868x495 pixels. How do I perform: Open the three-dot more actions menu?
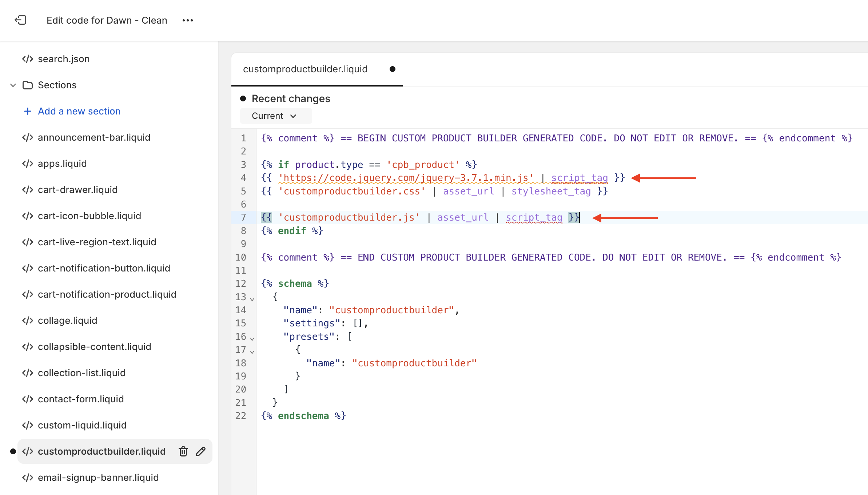188,20
